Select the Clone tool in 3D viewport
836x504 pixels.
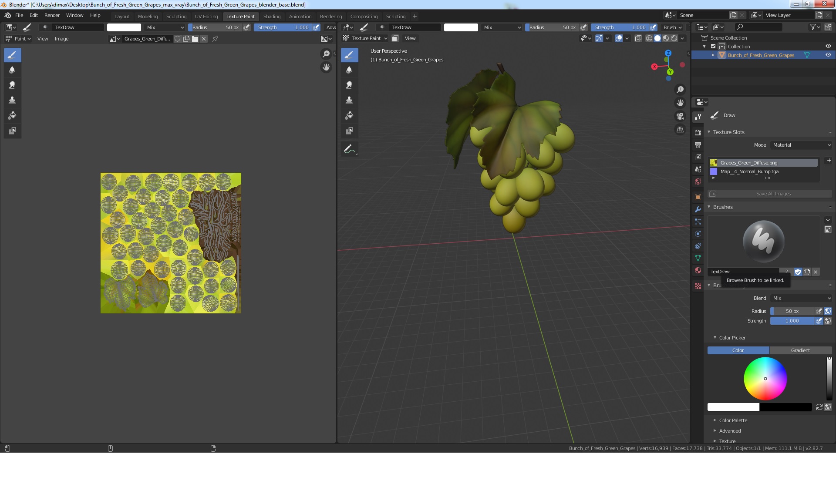349,100
